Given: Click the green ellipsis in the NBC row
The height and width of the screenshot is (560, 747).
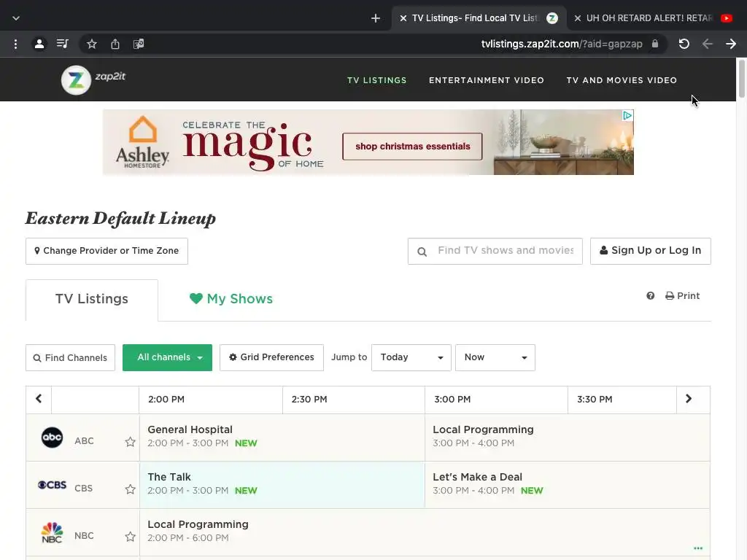Looking at the screenshot, I should pos(698,548).
